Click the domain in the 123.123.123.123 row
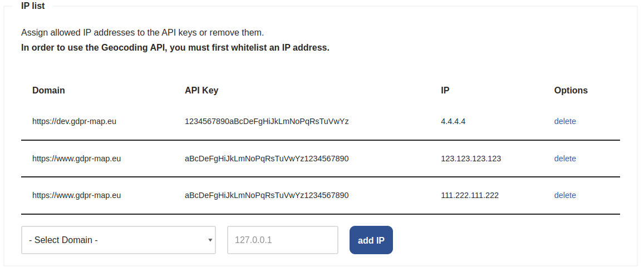 pos(76,159)
